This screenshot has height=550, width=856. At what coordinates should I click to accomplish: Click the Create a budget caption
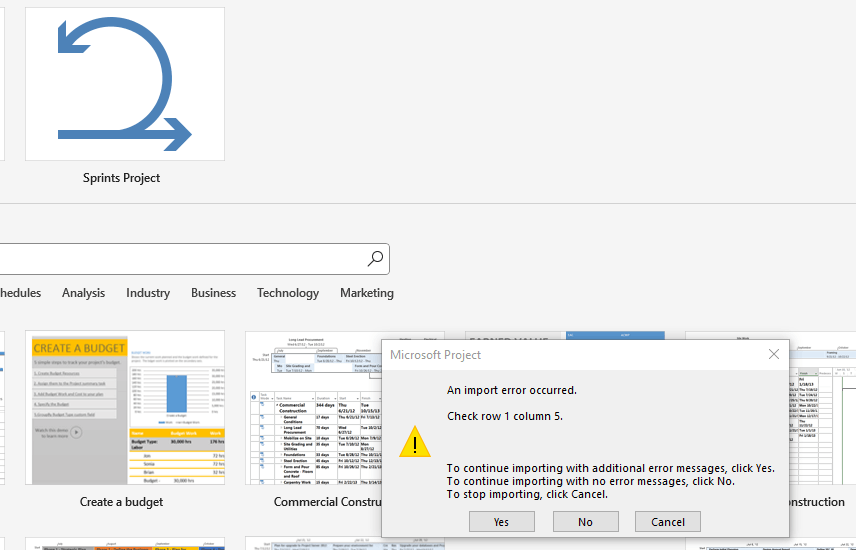pos(121,501)
